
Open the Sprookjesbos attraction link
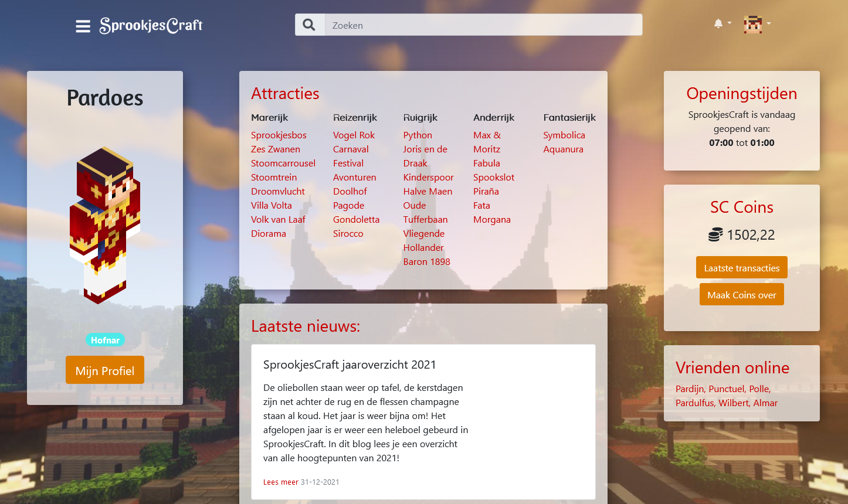pos(279,135)
